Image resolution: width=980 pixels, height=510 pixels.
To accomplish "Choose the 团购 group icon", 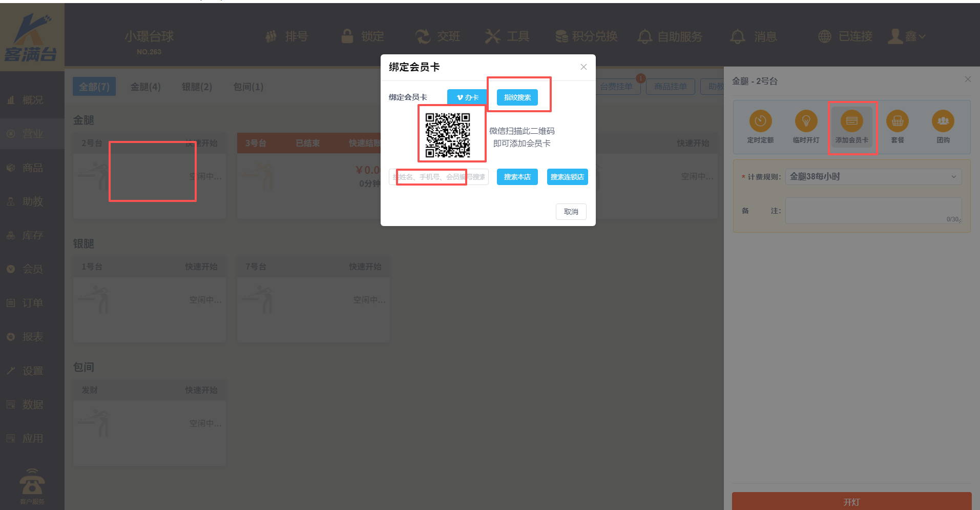I will tap(943, 121).
